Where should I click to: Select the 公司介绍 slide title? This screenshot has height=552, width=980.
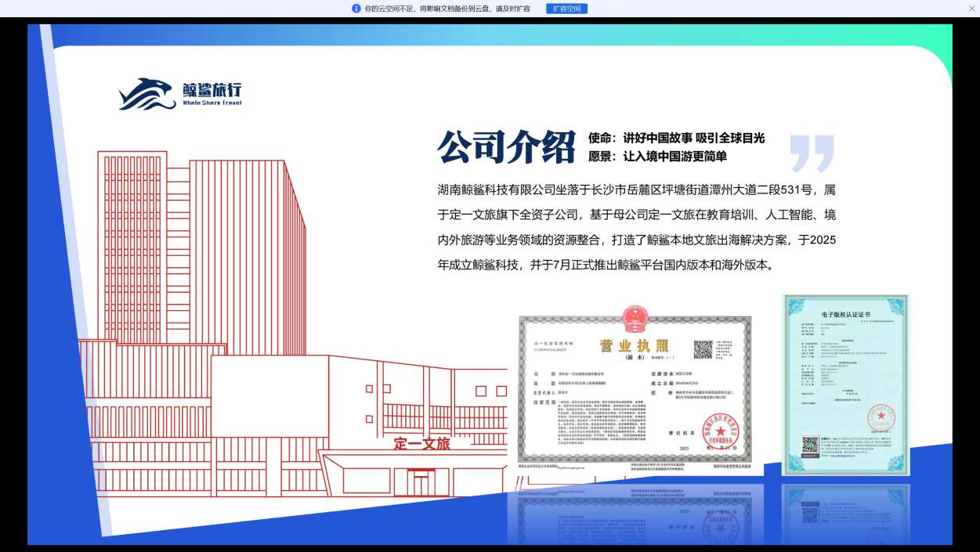(x=506, y=147)
